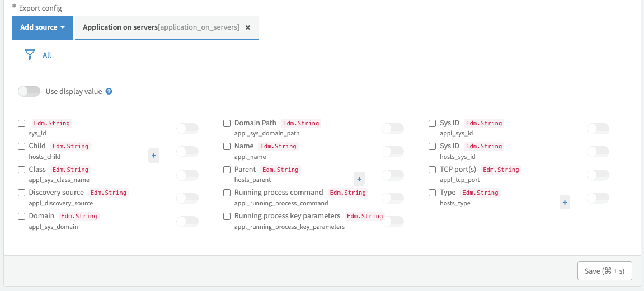Check the Domain Path checkbox
The width and height of the screenshot is (644, 291).
(227, 123)
